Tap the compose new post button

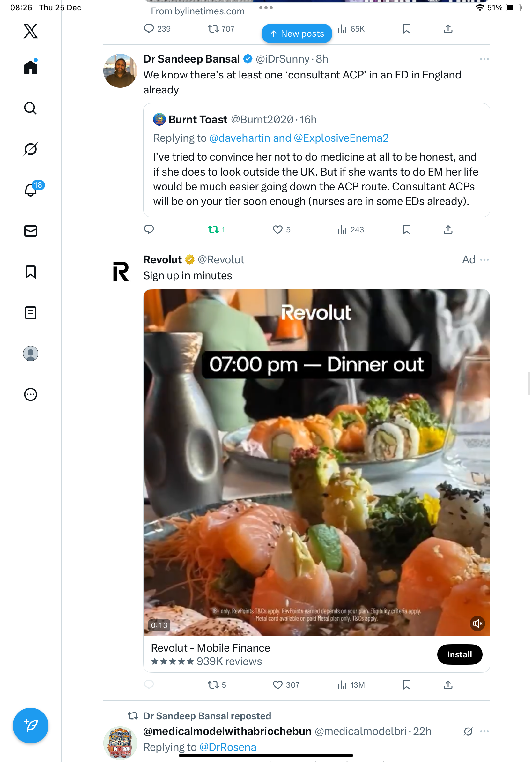(31, 726)
